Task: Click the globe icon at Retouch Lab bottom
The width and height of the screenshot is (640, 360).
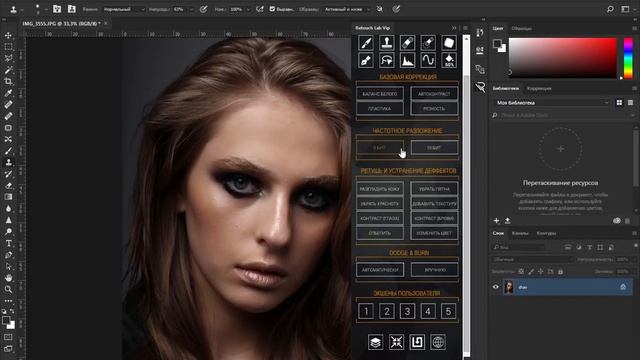Action: pyautogui.click(x=438, y=342)
